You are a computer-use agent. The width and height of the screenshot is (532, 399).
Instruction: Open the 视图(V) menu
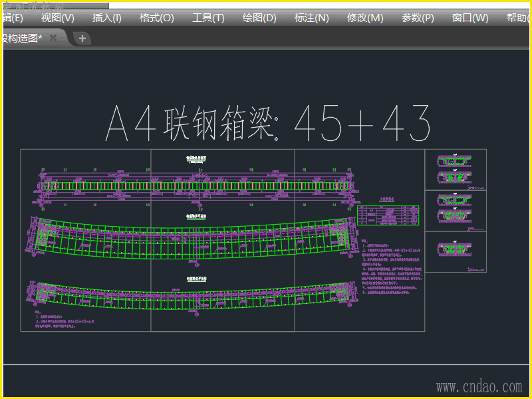pyautogui.click(x=58, y=18)
